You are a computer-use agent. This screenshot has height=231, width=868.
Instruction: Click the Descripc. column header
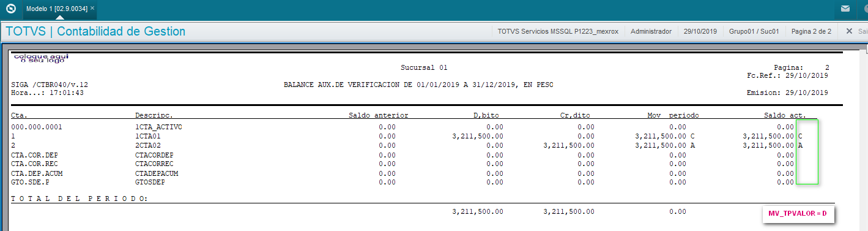click(154, 115)
